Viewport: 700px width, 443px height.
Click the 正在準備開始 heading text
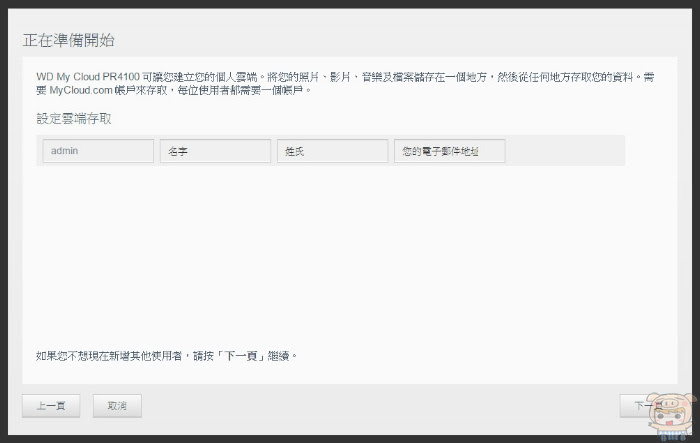pyautogui.click(x=69, y=40)
